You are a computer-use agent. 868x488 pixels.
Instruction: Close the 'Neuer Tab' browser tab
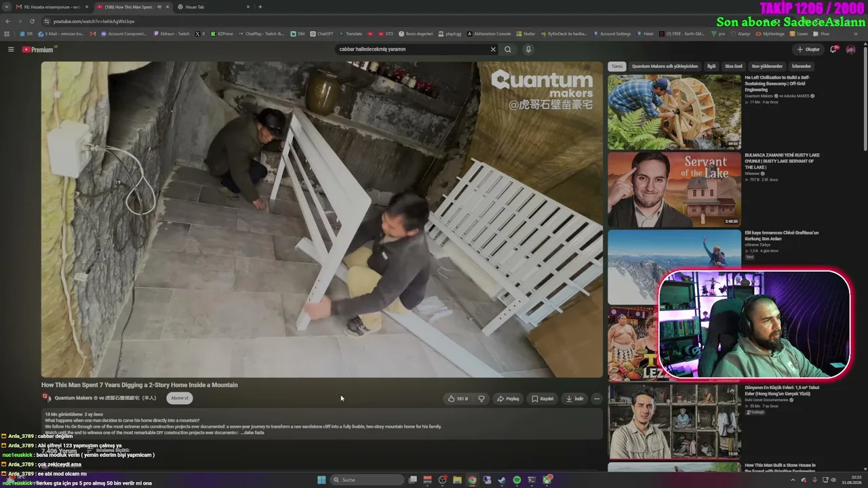coord(248,7)
